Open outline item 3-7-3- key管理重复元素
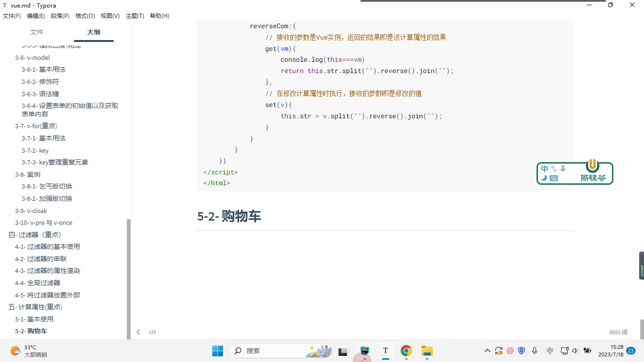Viewport: 644px width, 362px height. click(55, 162)
